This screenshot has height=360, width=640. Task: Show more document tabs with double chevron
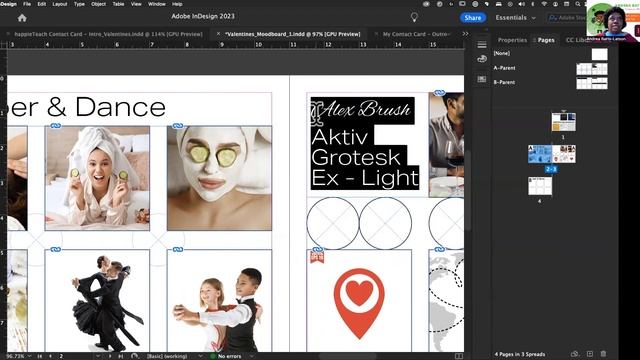(465, 34)
